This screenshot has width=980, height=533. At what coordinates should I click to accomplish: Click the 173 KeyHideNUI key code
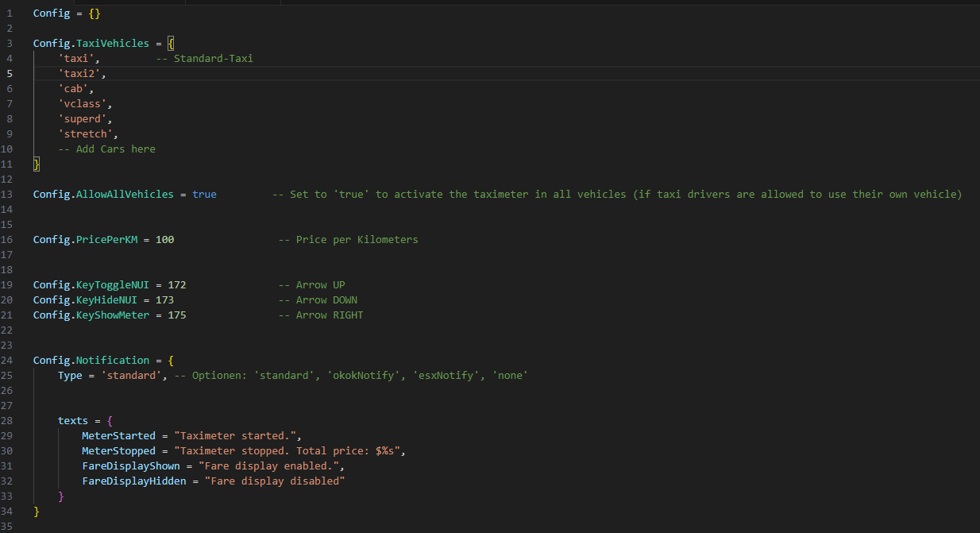(x=165, y=300)
